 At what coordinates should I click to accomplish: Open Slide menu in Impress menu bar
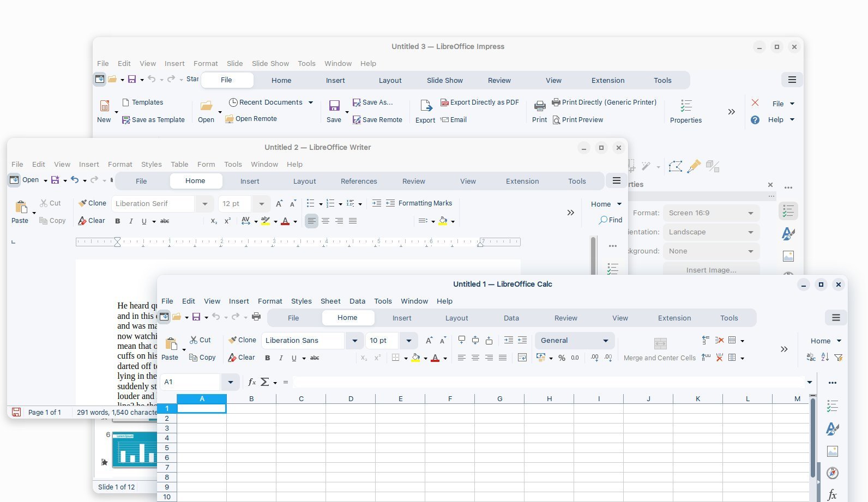tap(235, 63)
